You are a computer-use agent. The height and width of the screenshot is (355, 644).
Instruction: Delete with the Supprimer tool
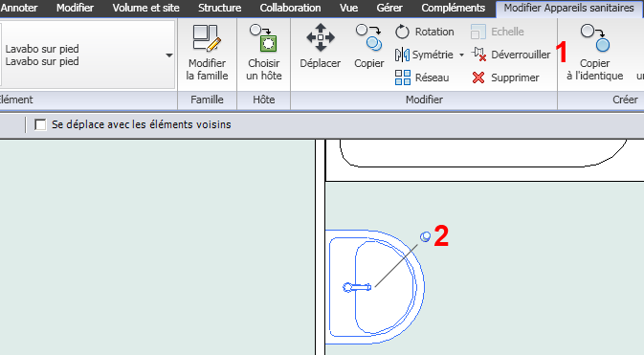click(505, 78)
